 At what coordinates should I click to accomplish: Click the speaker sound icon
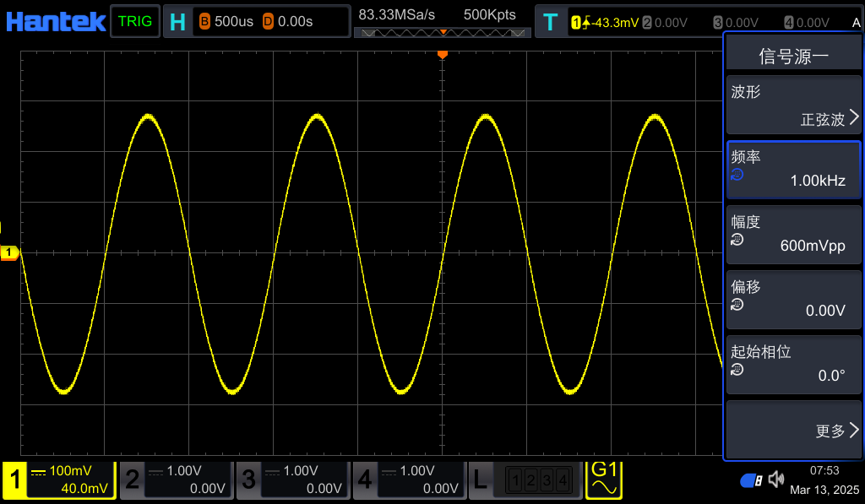pyautogui.click(x=776, y=480)
